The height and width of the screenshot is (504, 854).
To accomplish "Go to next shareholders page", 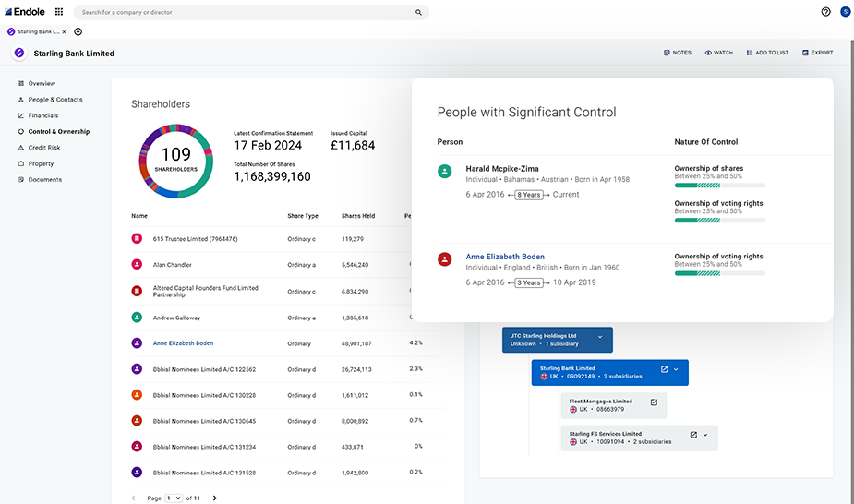I will (214, 498).
